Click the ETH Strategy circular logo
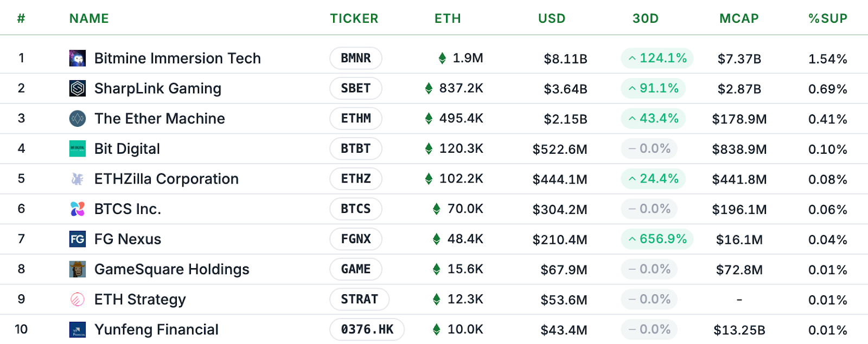868x344 pixels. pos(78,299)
